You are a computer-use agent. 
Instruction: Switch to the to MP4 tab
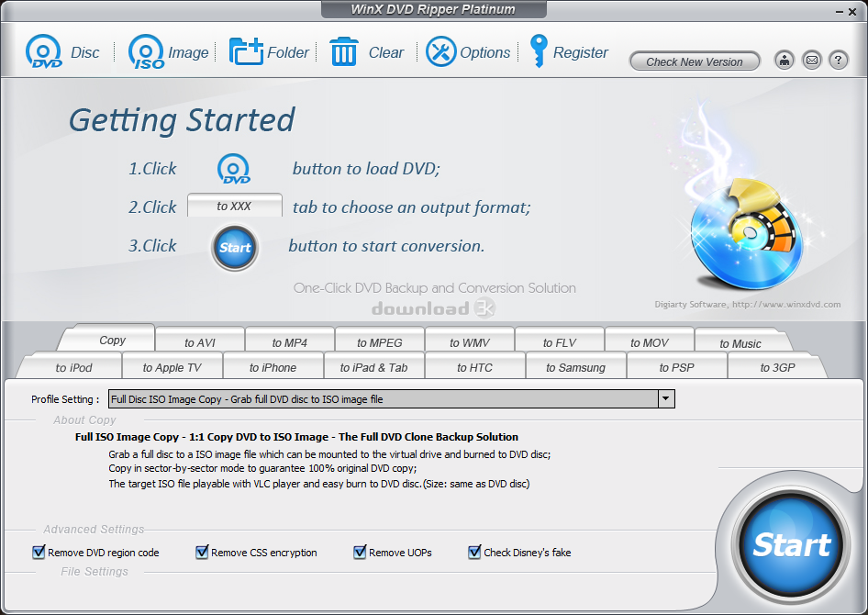coord(289,342)
